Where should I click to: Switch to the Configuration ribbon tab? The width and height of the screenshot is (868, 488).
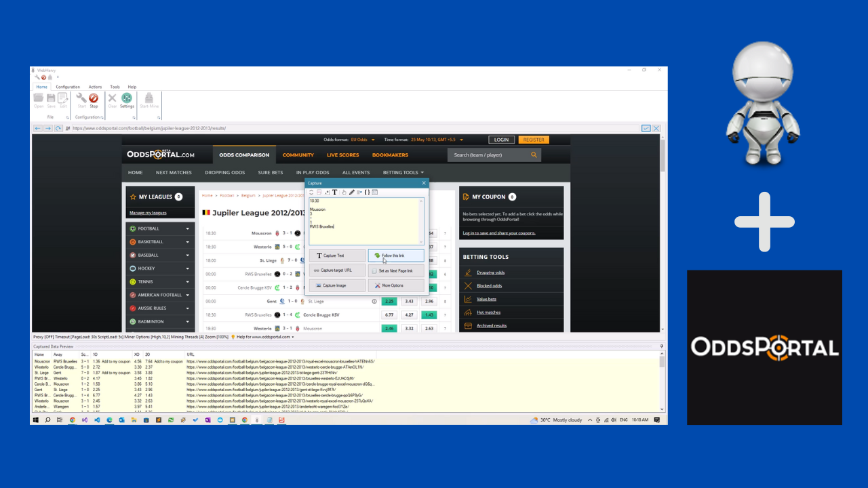pos(68,87)
